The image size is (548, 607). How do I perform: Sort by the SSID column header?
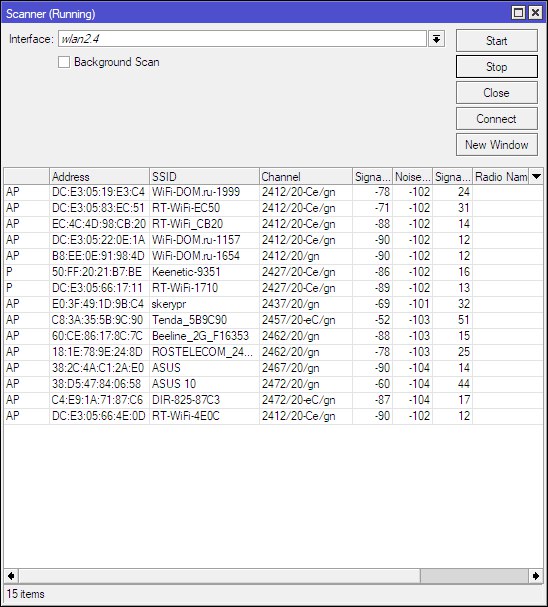coord(204,177)
